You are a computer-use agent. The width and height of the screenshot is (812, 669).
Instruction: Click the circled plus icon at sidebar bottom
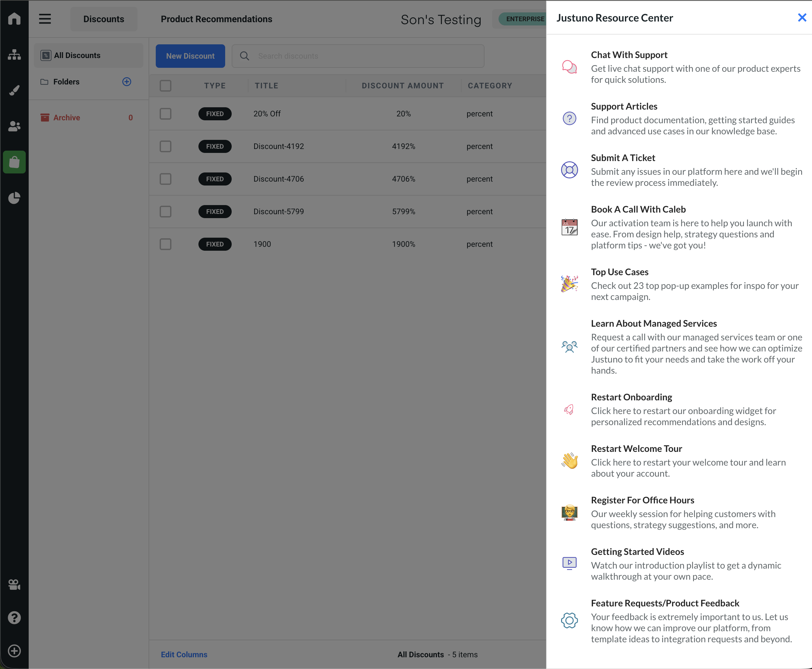[x=14, y=651]
